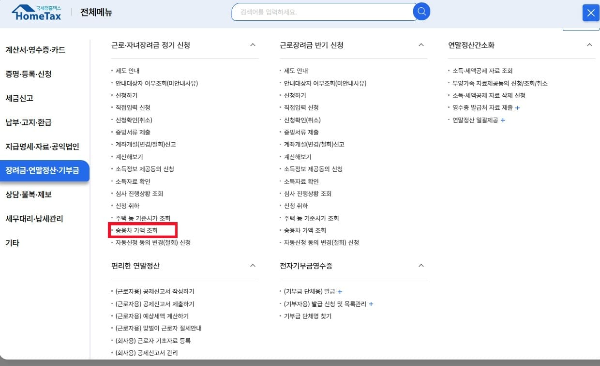Open (근로자용) 공제신고서 작성하기

[x=155, y=291]
